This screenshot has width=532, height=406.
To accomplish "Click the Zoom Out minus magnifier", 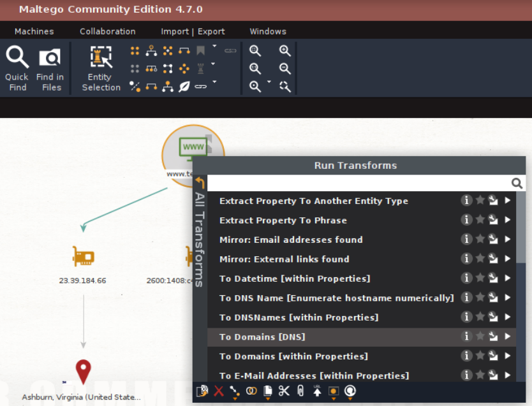I will click(284, 69).
